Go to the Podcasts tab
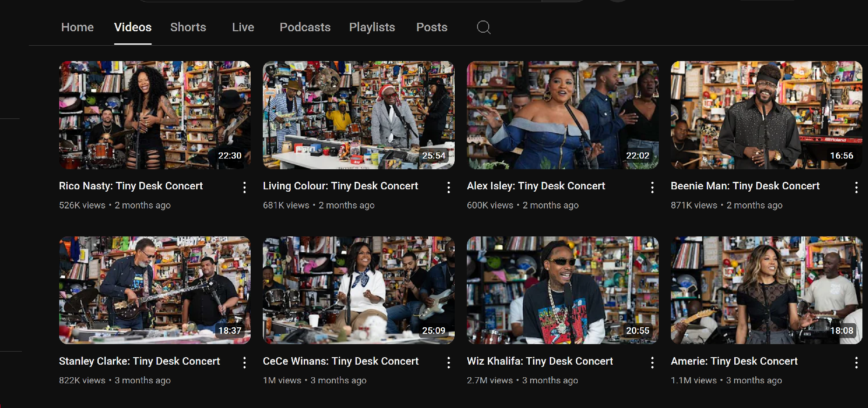 (x=305, y=28)
